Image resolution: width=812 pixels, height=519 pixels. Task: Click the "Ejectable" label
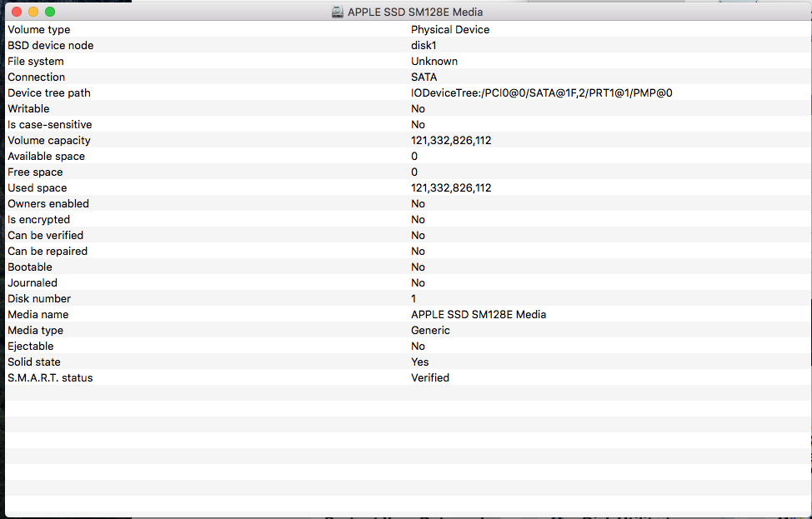31,347
